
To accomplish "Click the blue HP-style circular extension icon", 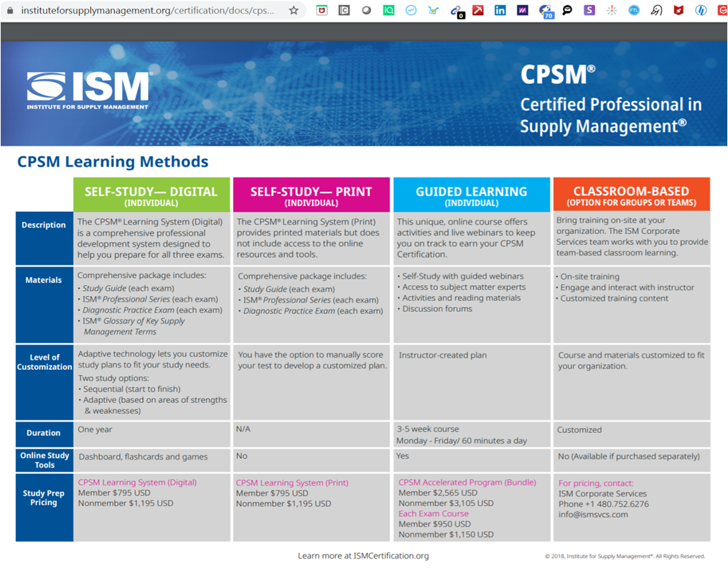I will click(x=701, y=10).
